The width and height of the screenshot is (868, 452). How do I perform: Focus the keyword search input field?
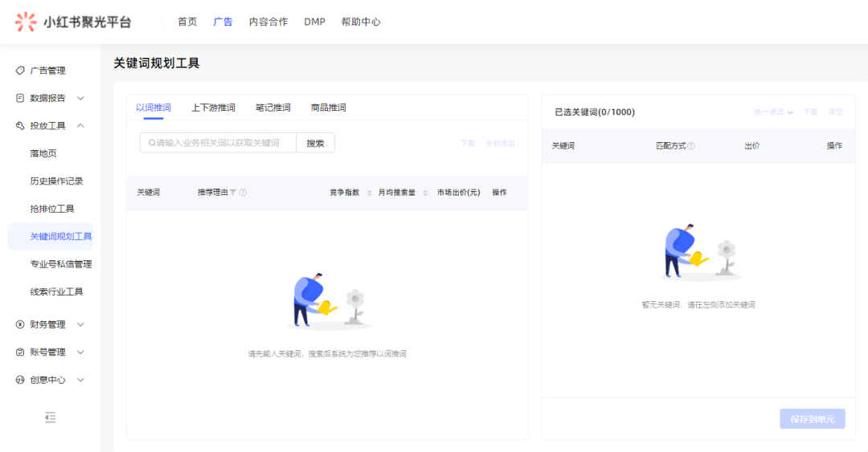[218, 143]
